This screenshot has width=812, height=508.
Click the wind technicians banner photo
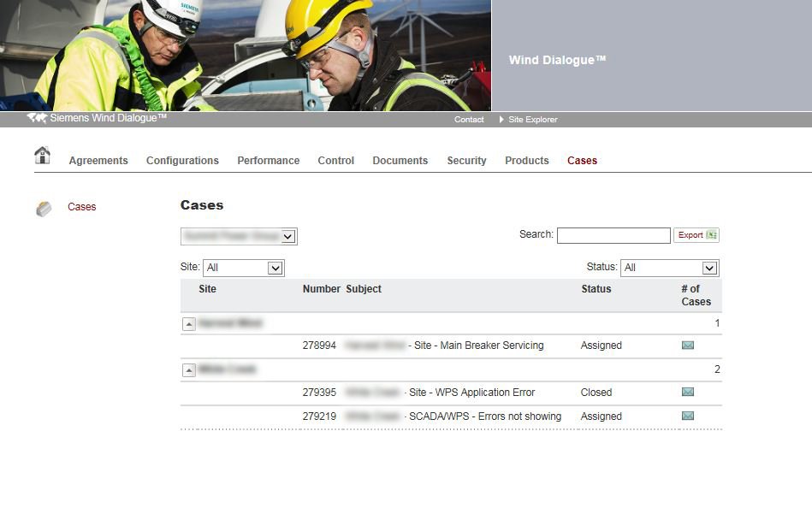coord(246,56)
